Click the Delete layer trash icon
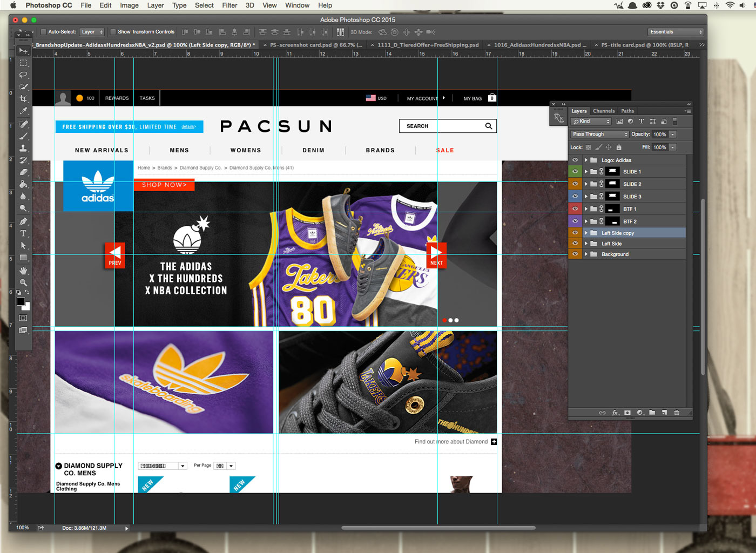Screen dimensions: 756x553 pos(676,413)
